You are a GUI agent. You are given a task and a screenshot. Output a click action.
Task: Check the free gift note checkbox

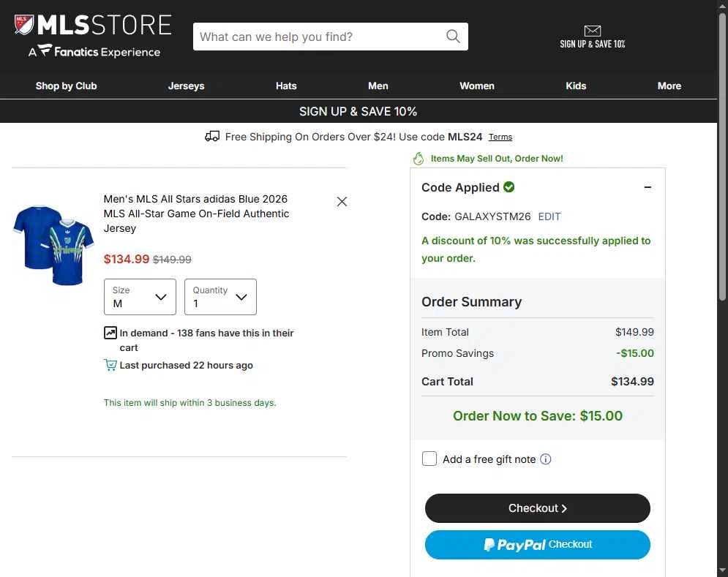point(429,459)
